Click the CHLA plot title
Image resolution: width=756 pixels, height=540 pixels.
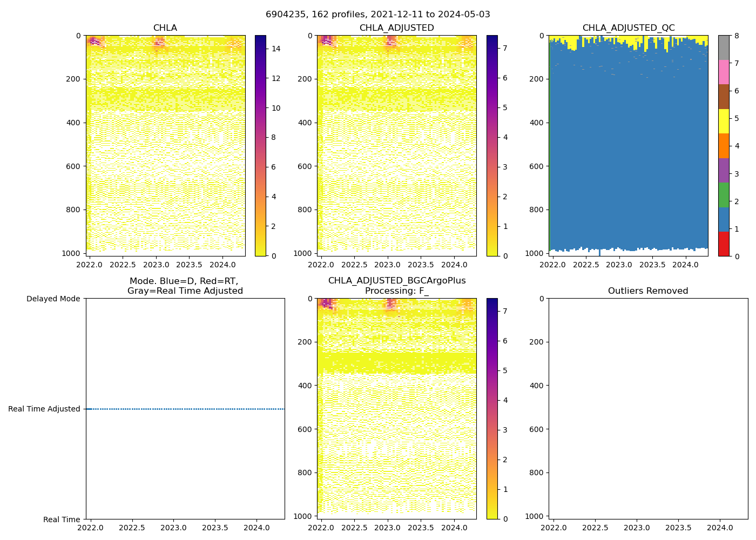tap(165, 28)
